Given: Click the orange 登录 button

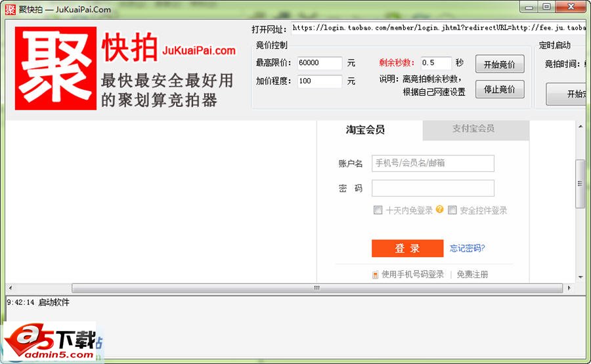Looking at the screenshot, I should (407, 248).
